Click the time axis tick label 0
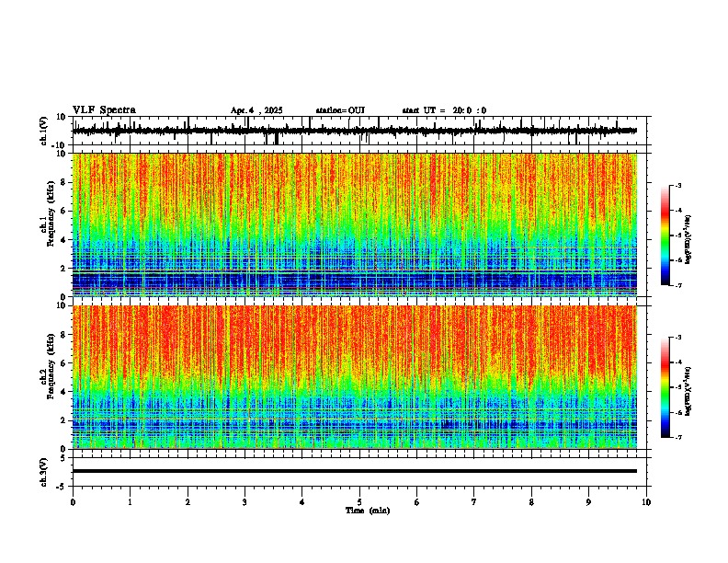The height and width of the screenshot is (563, 728). (x=73, y=502)
